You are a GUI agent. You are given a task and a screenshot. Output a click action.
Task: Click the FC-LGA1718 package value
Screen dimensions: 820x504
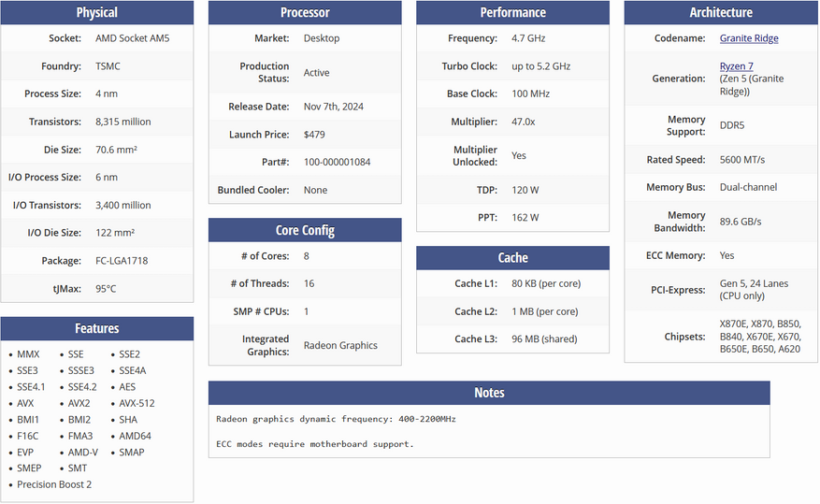(122, 260)
